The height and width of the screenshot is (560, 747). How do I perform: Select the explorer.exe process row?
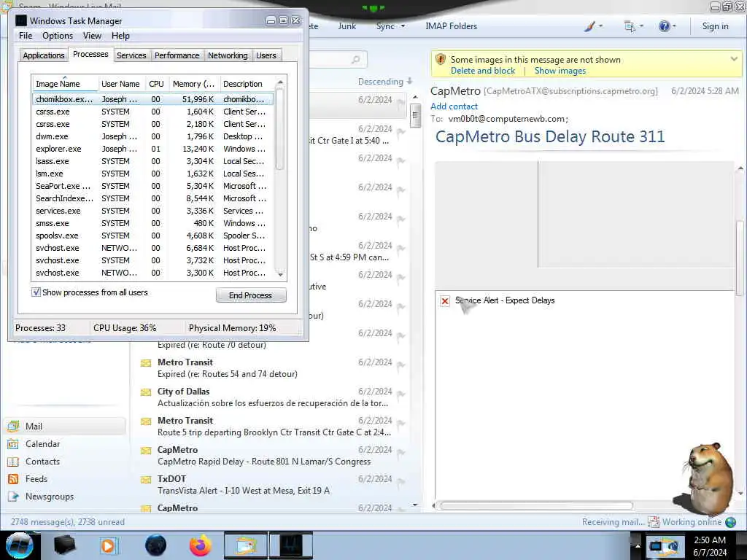click(x=152, y=149)
